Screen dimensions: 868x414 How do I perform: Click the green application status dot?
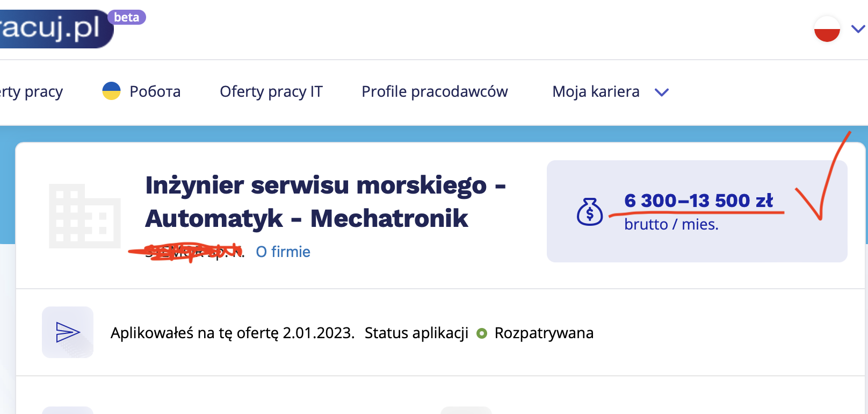(x=482, y=333)
